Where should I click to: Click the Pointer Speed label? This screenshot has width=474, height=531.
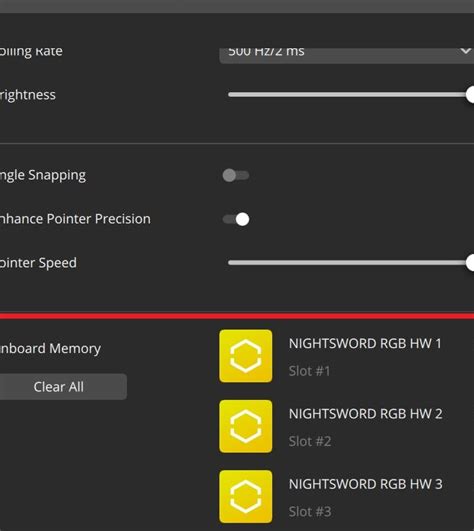(x=38, y=263)
